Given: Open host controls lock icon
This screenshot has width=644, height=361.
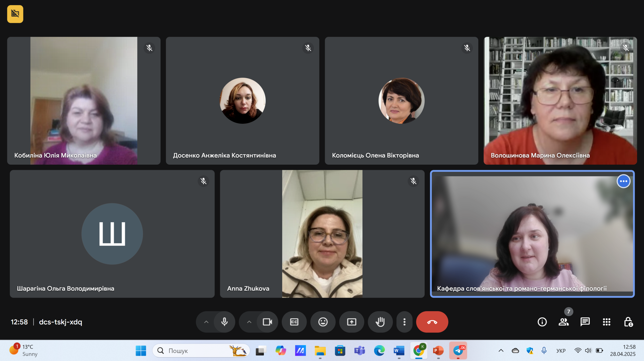Looking at the screenshot, I should (x=628, y=322).
